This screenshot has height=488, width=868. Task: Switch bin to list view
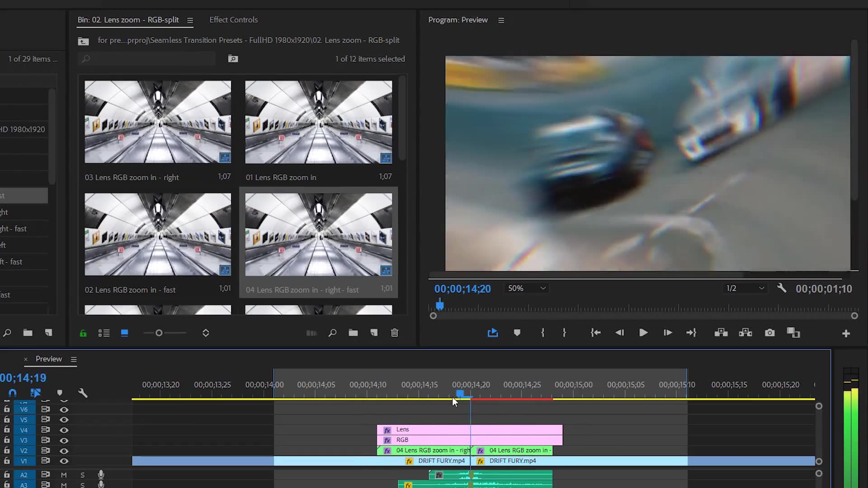coord(104,333)
